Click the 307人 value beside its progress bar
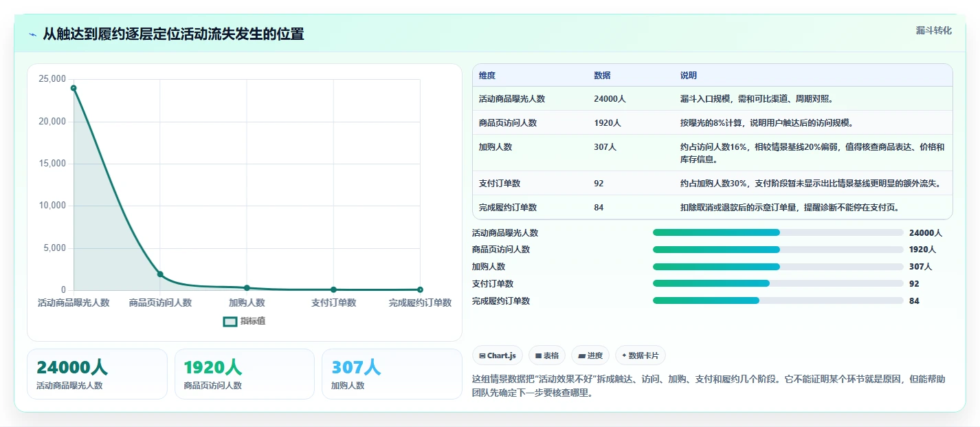This screenshot has height=427, width=980. [920, 267]
